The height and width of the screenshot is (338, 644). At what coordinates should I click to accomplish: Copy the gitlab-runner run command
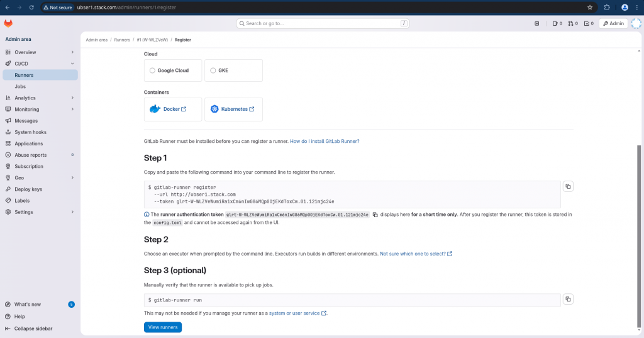567,299
